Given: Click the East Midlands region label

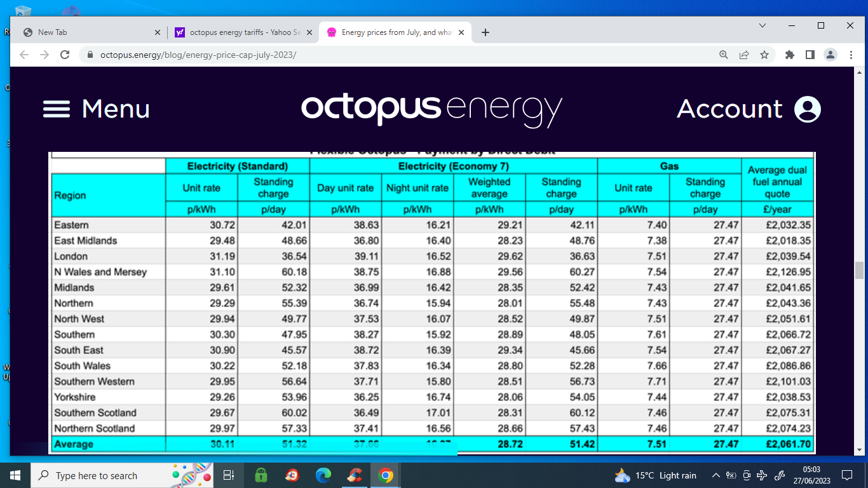Looking at the screenshot, I should tap(86, 241).
